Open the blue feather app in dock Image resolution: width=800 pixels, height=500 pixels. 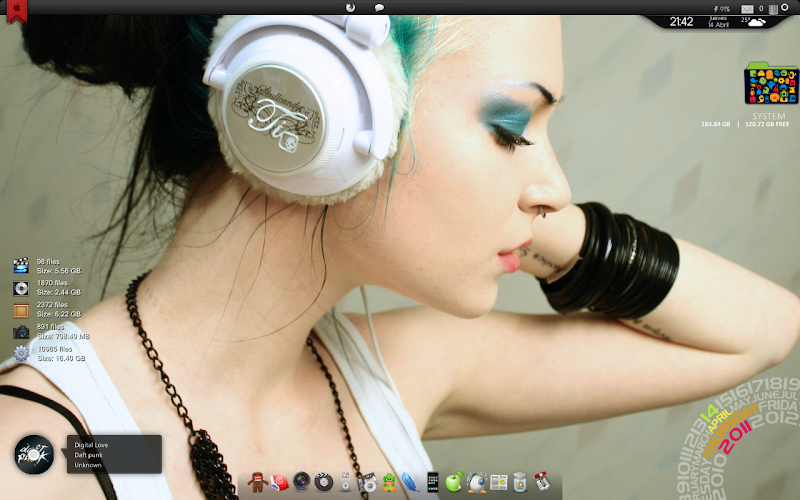click(410, 483)
